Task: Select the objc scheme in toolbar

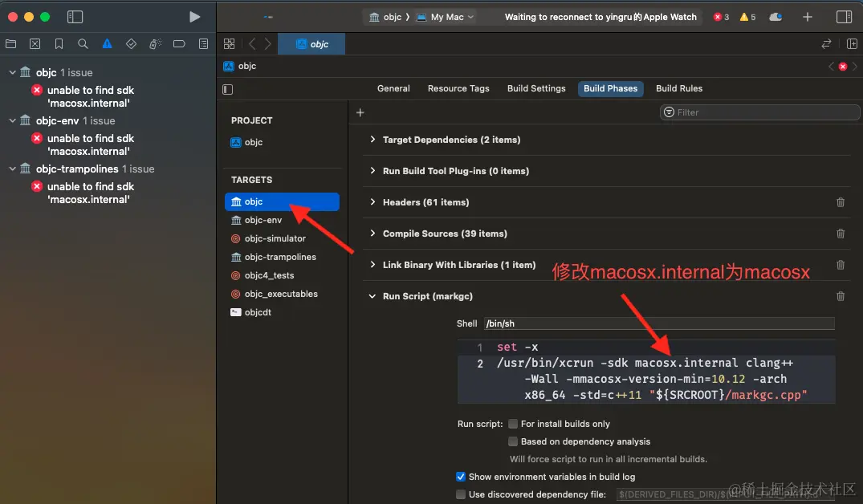Action: (385, 17)
